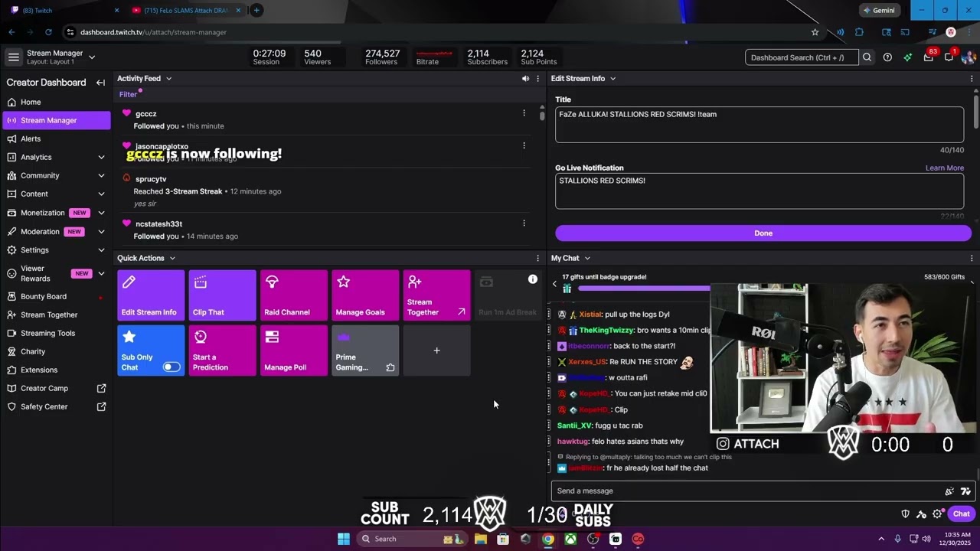Open Manage Goals quick action tile
980x551 pixels.
click(x=365, y=295)
